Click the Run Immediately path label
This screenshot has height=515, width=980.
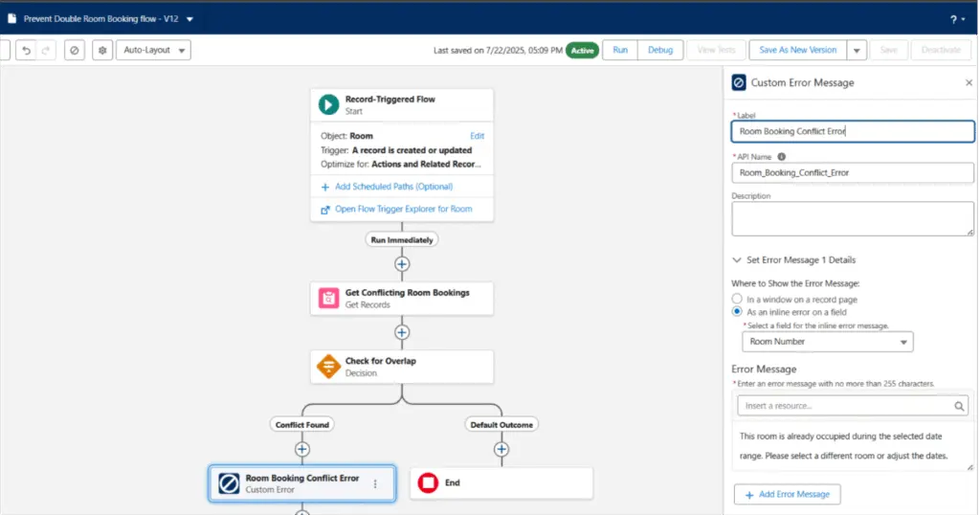pos(402,240)
